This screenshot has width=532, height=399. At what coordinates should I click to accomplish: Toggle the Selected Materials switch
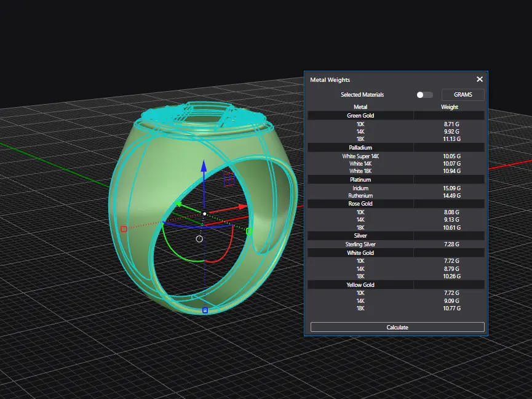coord(424,95)
